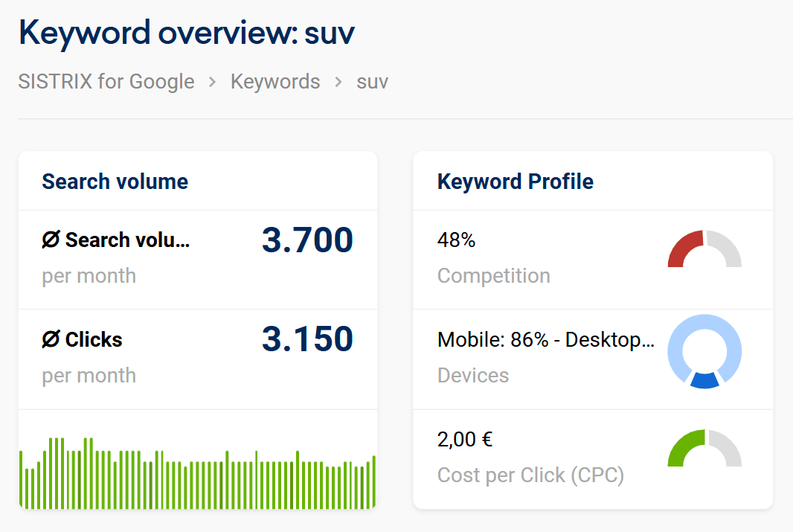Click the green Cost per Click gauge
The image size is (793, 532).
coord(704,449)
